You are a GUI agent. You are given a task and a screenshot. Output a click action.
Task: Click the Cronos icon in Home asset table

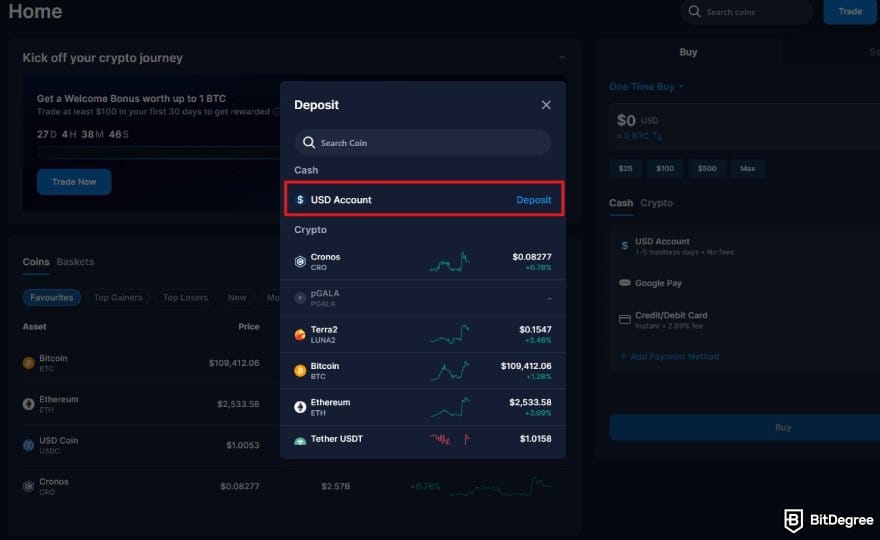click(x=28, y=486)
